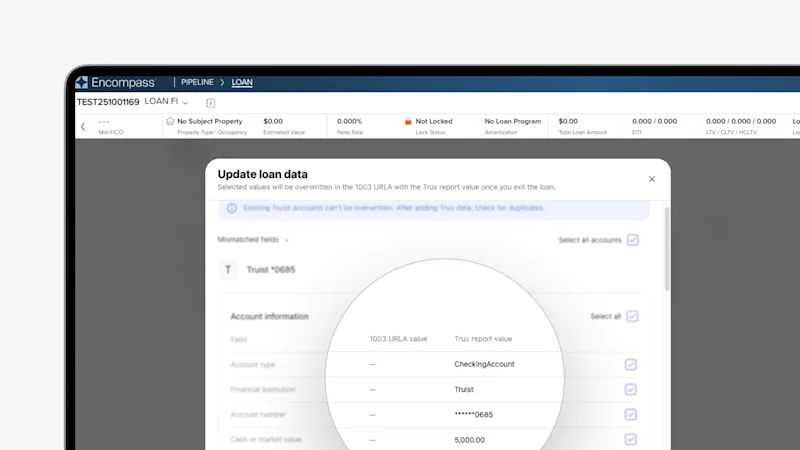The height and width of the screenshot is (450, 800).
Task: Select the Truist *0685 account heading
Action: click(271, 269)
